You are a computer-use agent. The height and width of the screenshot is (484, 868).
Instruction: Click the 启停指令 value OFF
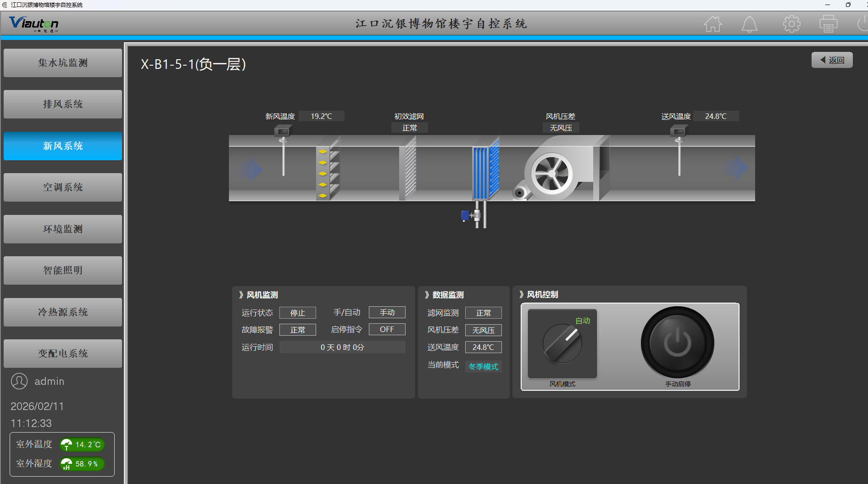click(387, 329)
